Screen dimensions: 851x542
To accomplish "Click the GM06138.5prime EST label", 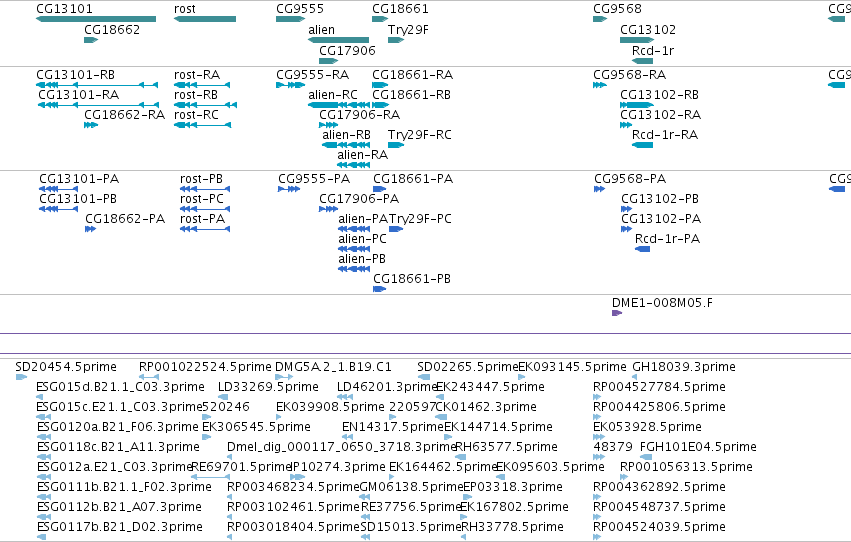I will (x=411, y=488).
